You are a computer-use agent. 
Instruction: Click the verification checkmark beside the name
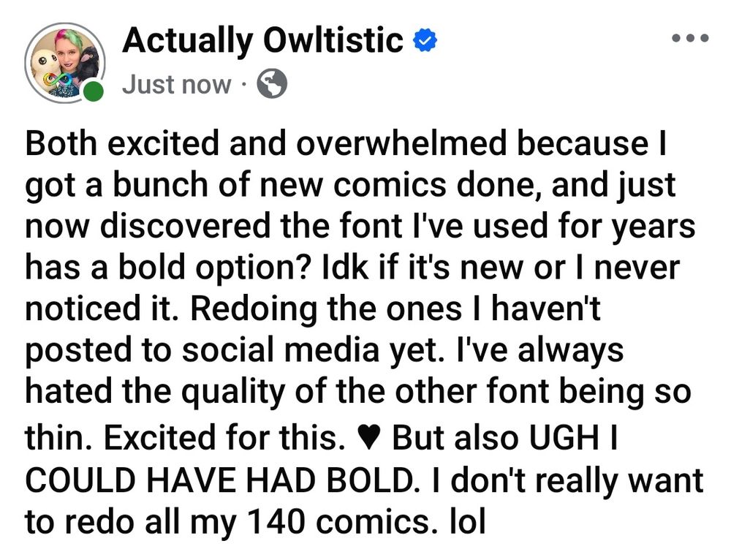[x=425, y=40]
